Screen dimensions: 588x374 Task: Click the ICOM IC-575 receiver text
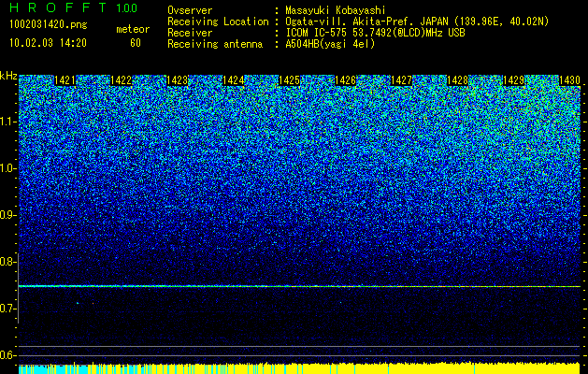[375, 33]
